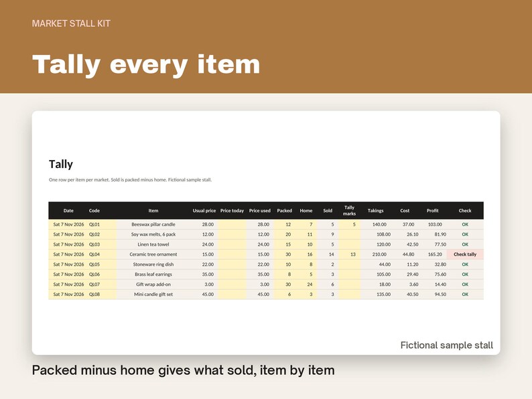Select the 'Check' column header
The width and height of the screenshot is (532, 399).
465,210
